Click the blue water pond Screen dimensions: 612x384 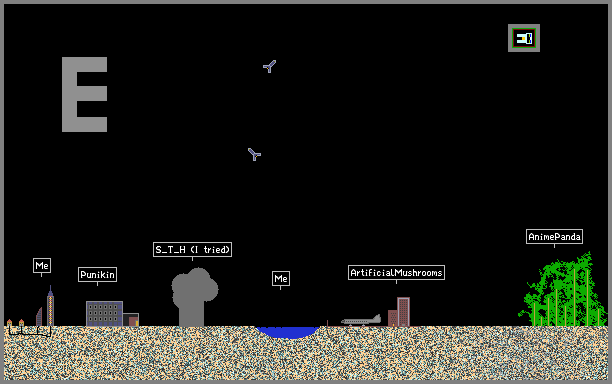288,332
